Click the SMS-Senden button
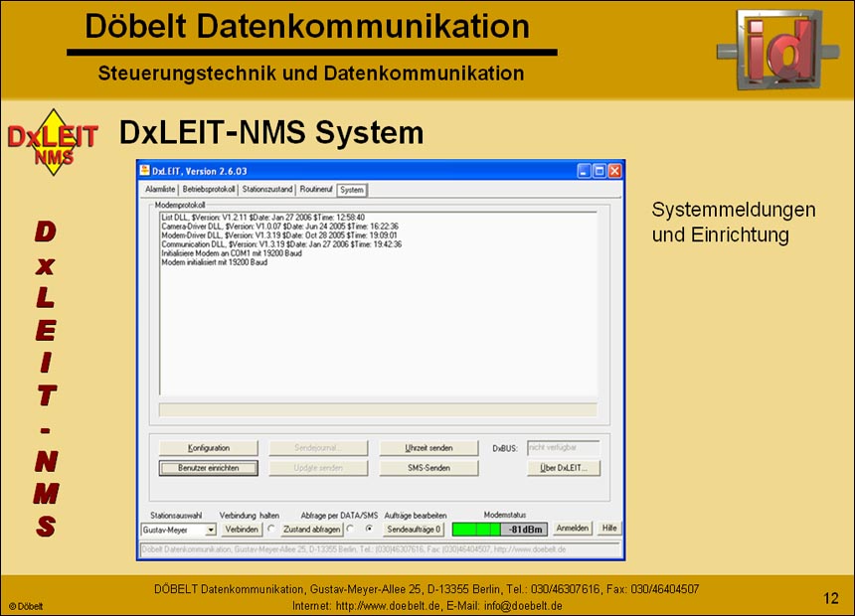This screenshot has height=616, width=855. tap(429, 468)
